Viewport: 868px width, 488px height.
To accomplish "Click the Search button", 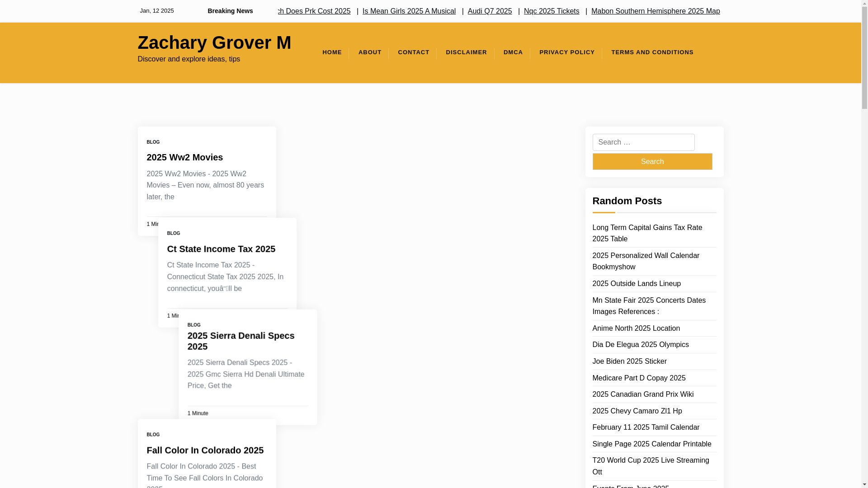I will 652,161.
